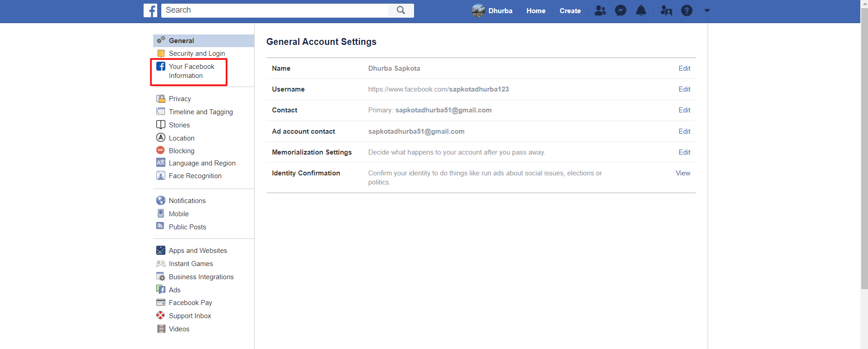Click the Mobile phone icon
Image resolution: width=868 pixels, height=349 pixels.
point(161,213)
